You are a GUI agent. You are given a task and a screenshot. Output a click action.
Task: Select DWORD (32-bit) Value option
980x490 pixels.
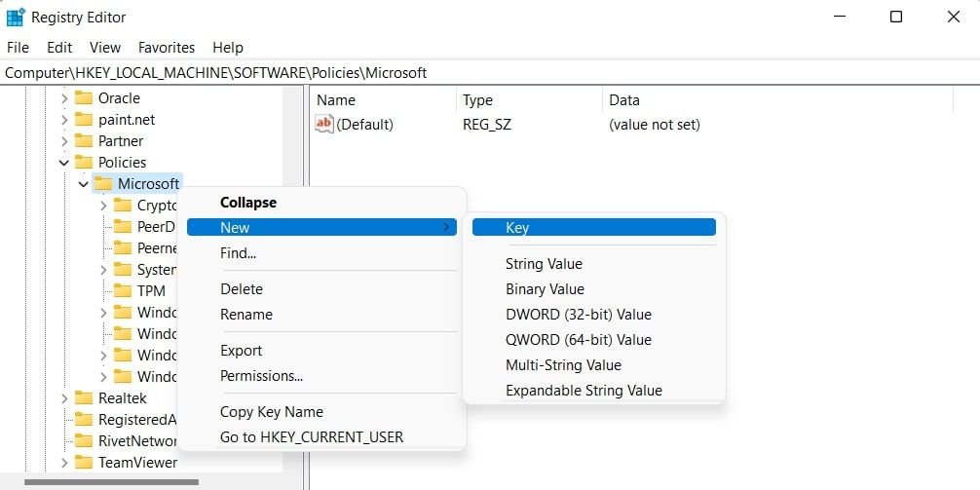click(578, 314)
